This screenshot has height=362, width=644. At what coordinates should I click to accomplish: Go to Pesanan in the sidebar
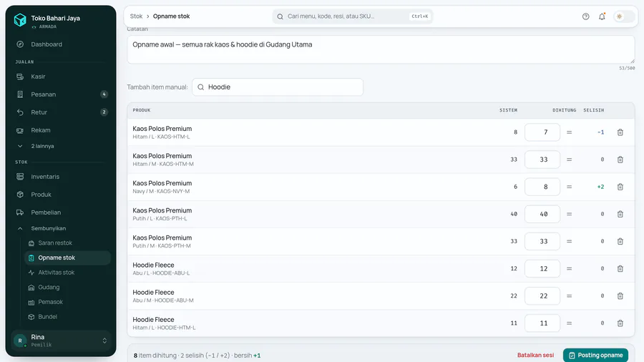pyautogui.click(x=61, y=94)
